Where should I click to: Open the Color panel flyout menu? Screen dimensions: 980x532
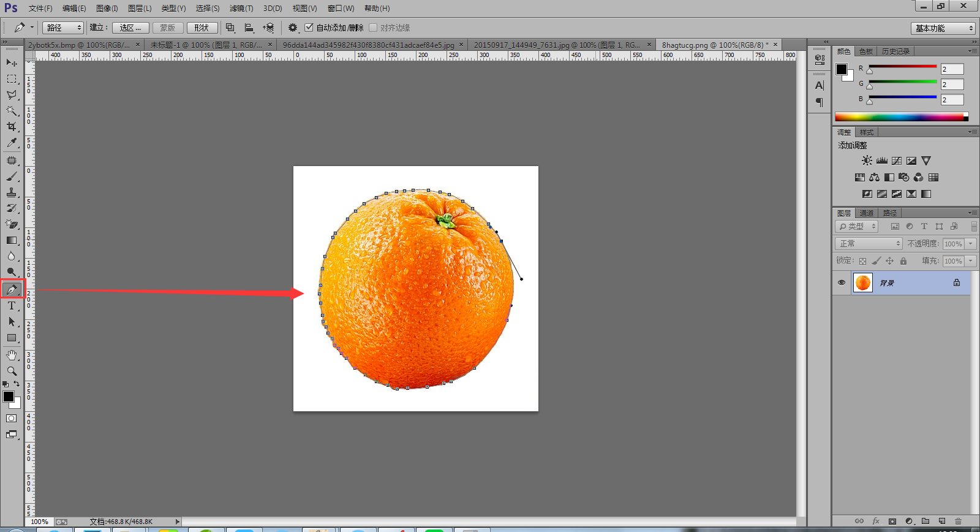pyautogui.click(x=972, y=51)
